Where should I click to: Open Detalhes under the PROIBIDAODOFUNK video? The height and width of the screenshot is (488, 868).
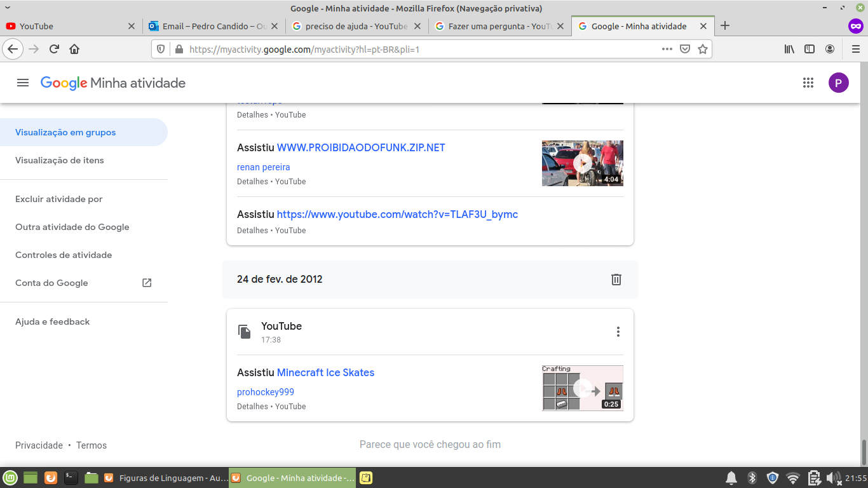[x=252, y=182]
